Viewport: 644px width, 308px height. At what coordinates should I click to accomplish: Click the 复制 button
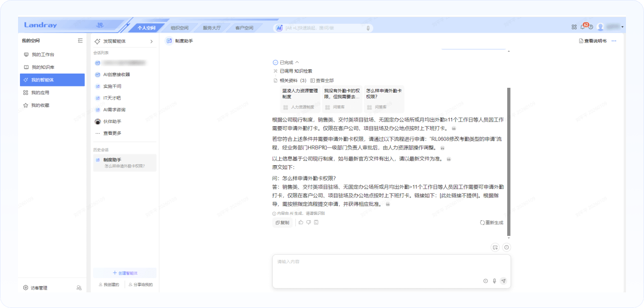coord(282,223)
